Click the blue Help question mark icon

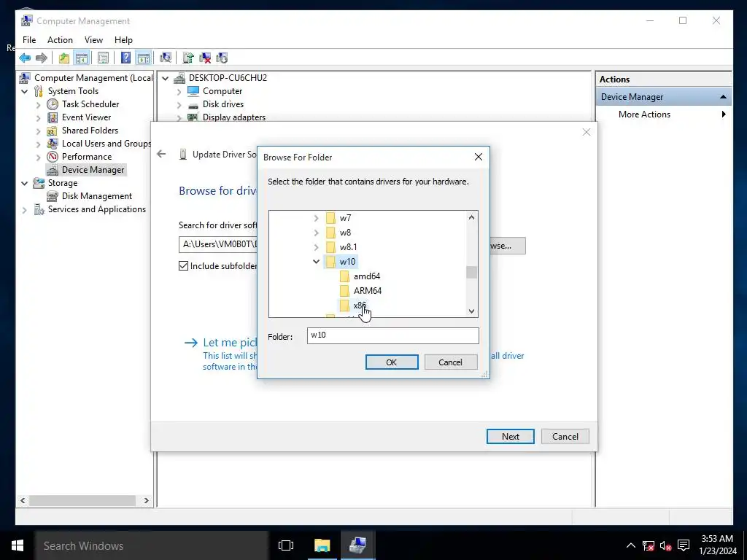point(125,58)
